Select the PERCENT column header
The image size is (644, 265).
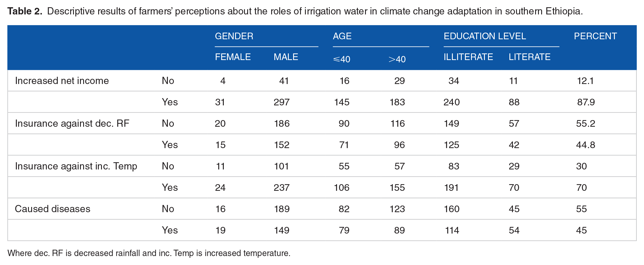click(595, 36)
